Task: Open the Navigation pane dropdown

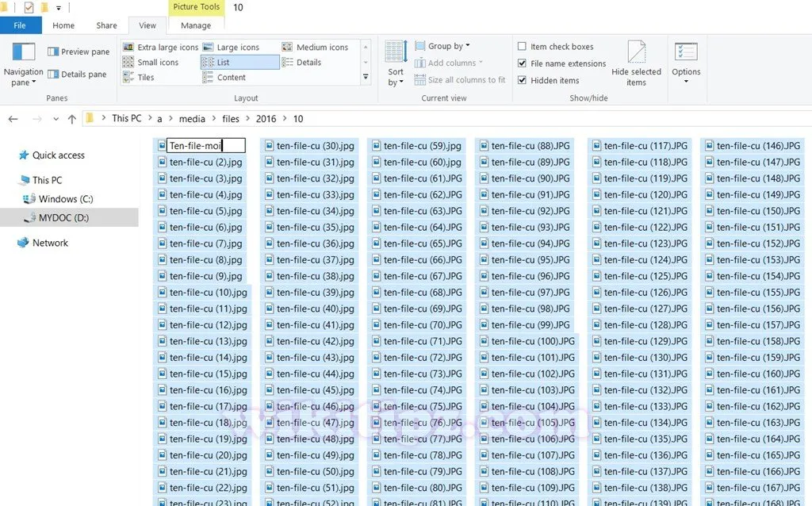Action: (23, 65)
